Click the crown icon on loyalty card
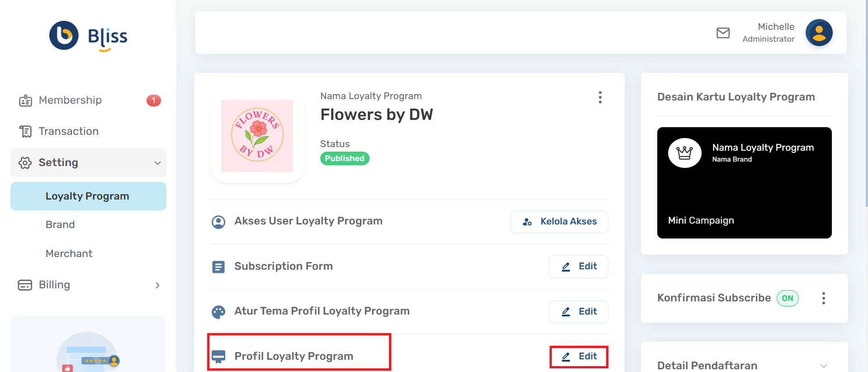This screenshot has width=868, height=372. click(684, 153)
